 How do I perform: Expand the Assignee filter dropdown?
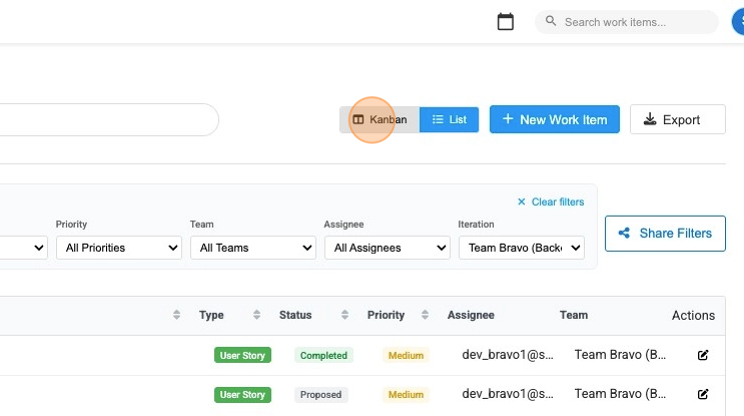click(x=386, y=248)
